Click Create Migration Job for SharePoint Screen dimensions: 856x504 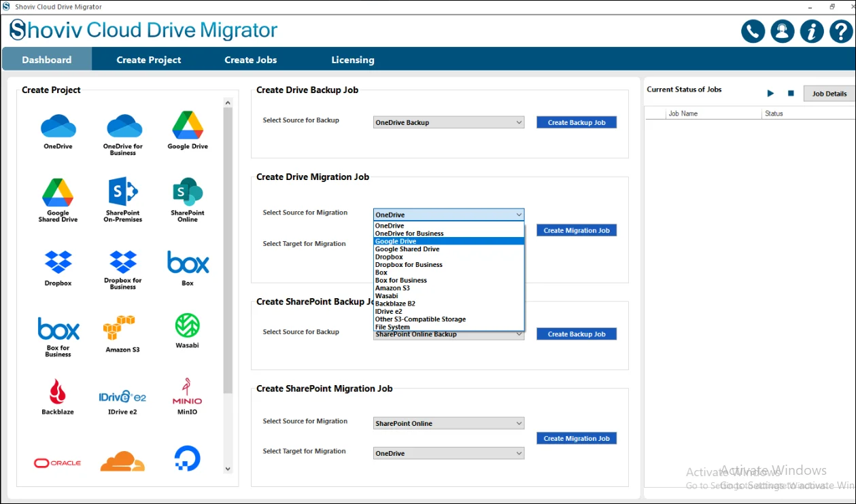[577, 439]
